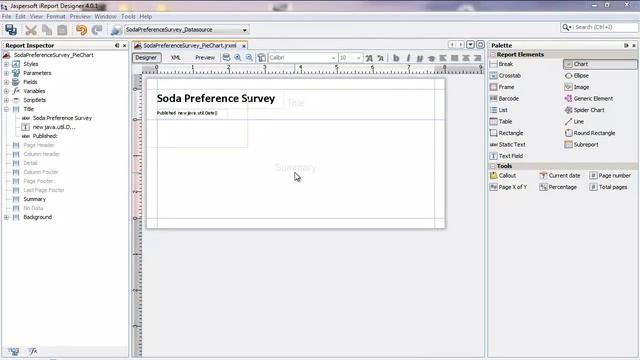Toggle italic formatting
This screenshot has height=360, width=640.
(408, 58)
